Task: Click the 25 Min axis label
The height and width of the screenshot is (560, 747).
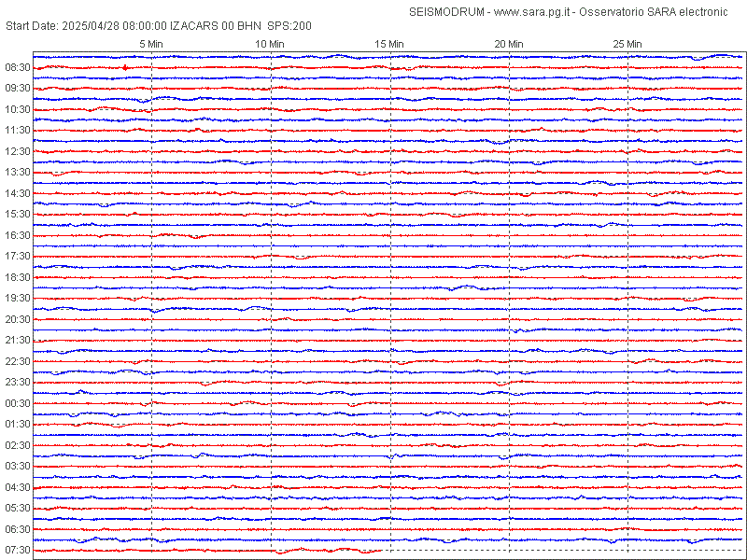Action: 627,44
